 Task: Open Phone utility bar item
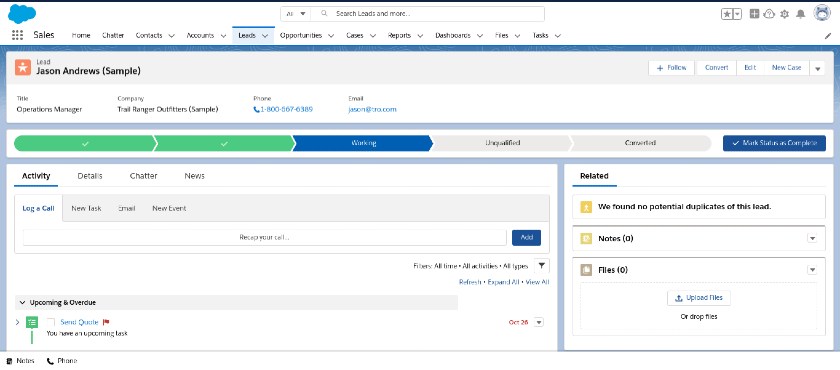(x=62, y=361)
